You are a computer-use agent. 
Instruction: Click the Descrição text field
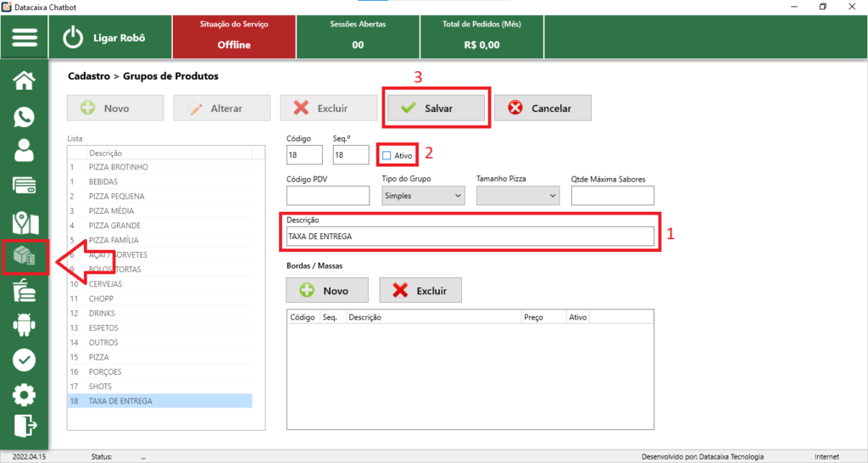(470, 237)
